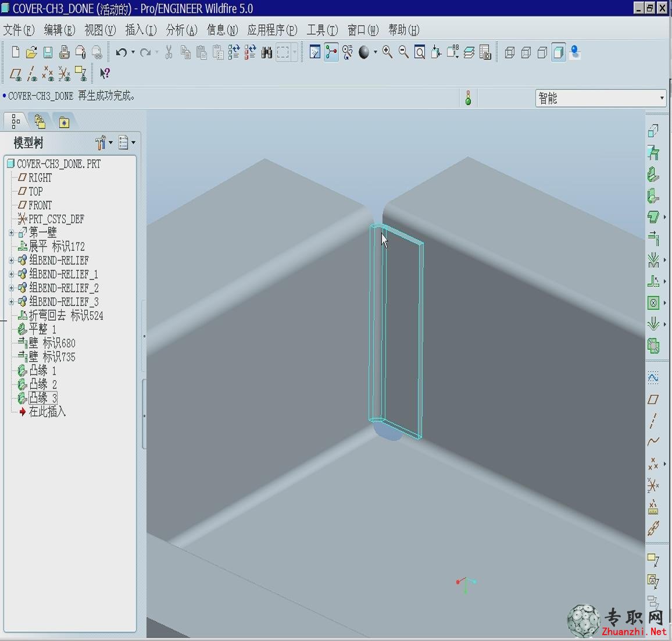Toggle datum point display
The height and width of the screenshot is (641, 672).
click(x=48, y=74)
